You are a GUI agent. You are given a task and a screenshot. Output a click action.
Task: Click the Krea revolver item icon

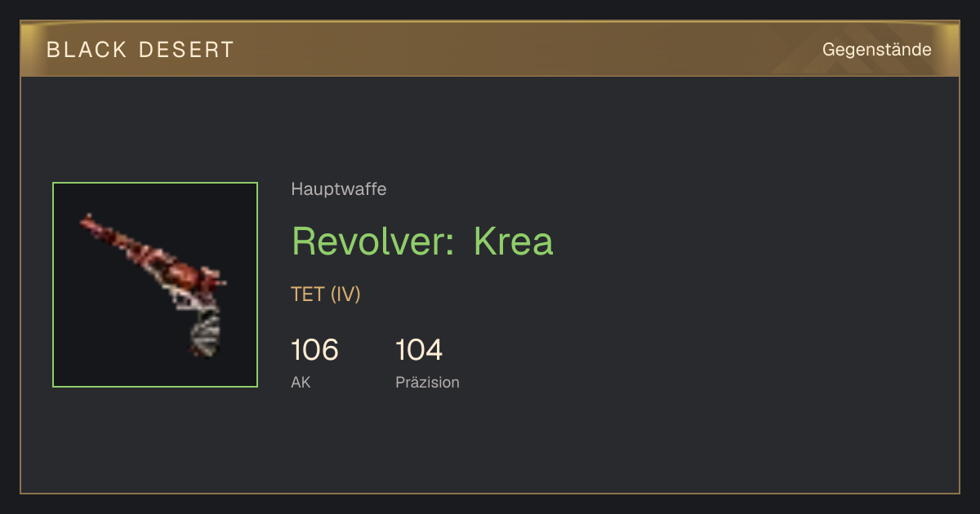click(x=154, y=285)
